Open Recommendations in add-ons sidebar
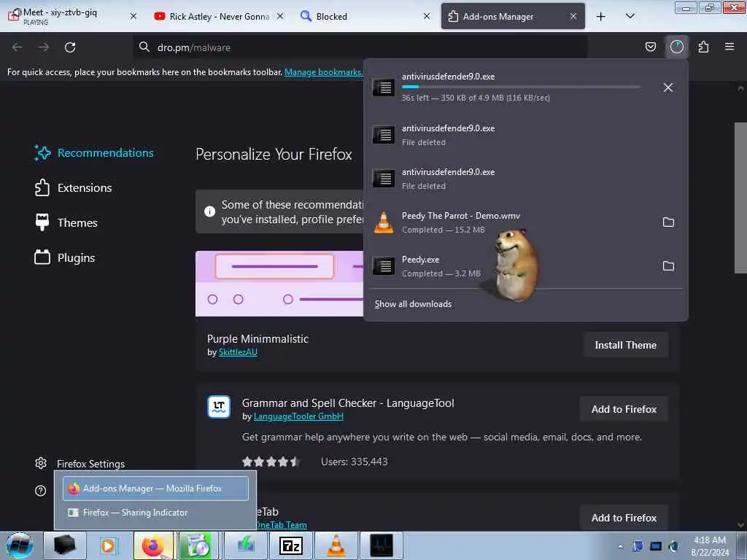Image resolution: width=747 pixels, height=560 pixels. pyautogui.click(x=94, y=153)
